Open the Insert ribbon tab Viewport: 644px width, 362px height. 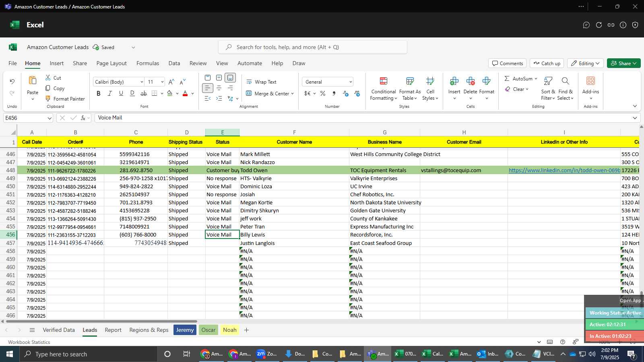click(57, 63)
